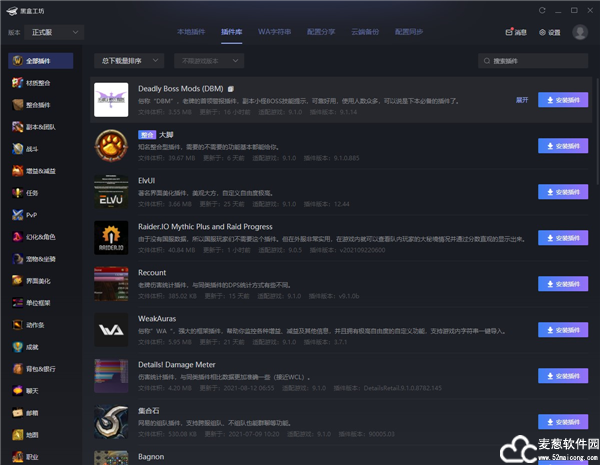Click the Details! Damage Meter thumbnail

111,376
